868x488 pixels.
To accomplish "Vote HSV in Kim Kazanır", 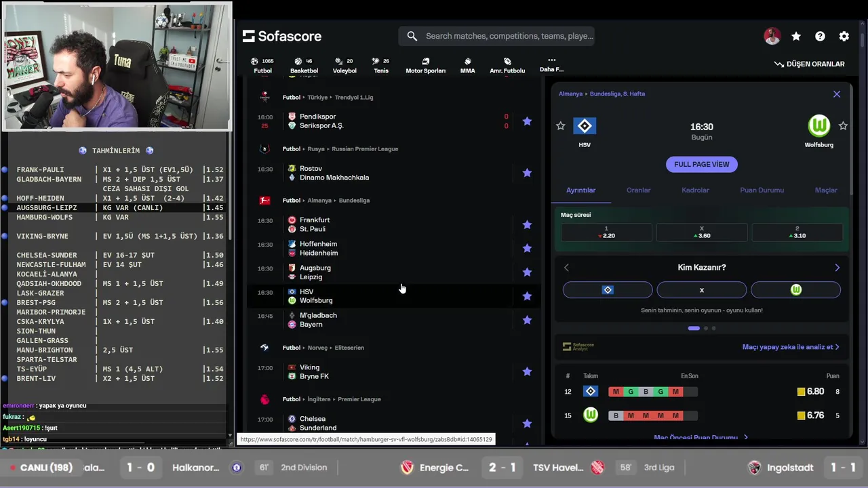I will point(608,290).
